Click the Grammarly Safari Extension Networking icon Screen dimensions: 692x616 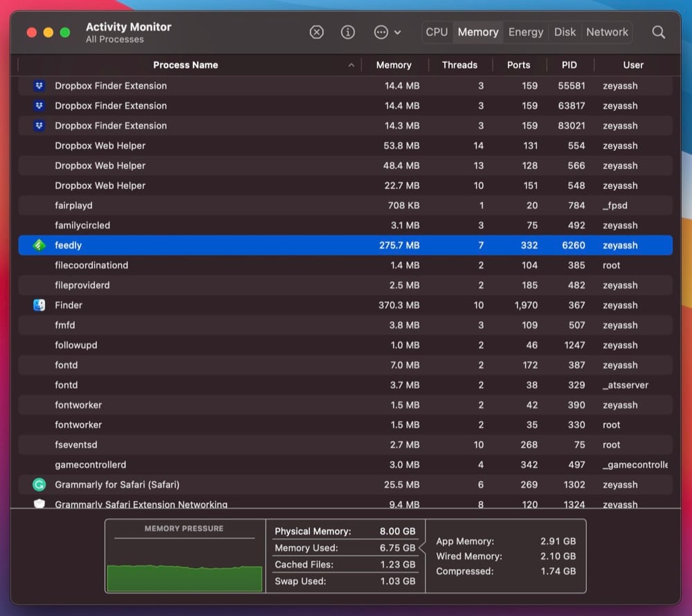click(x=39, y=503)
